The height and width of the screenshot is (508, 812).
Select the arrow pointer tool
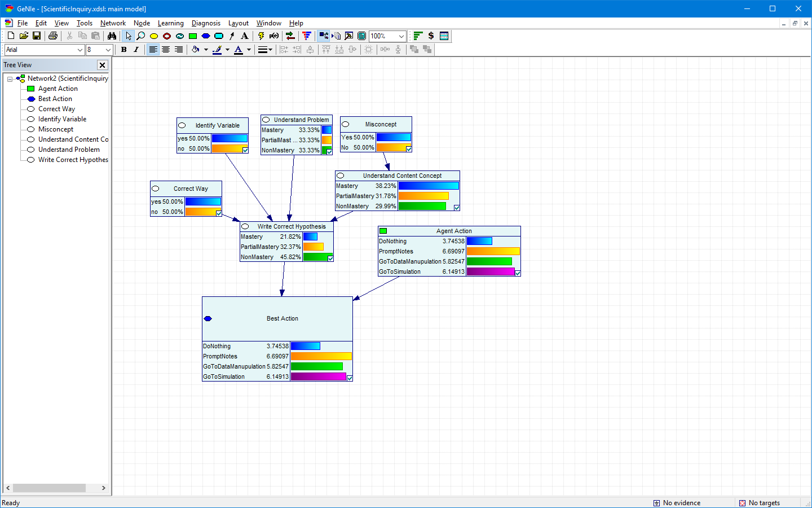[x=129, y=36]
